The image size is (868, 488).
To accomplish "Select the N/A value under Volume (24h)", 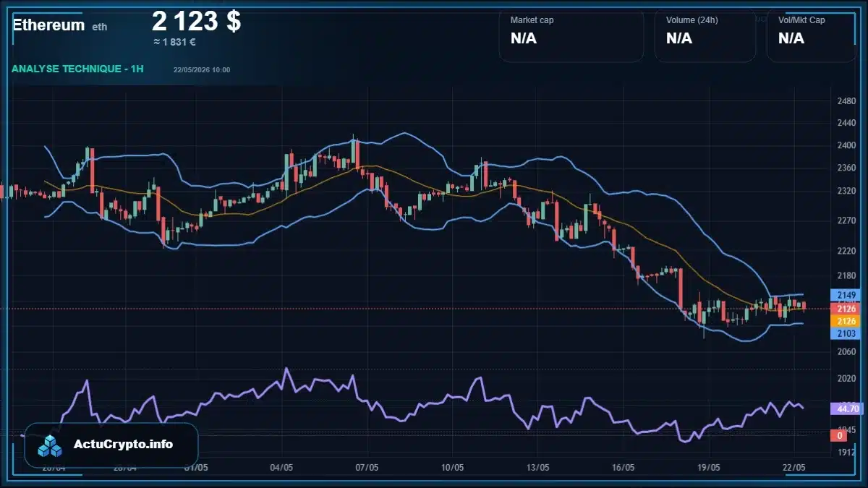I will (x=679, y=38).
